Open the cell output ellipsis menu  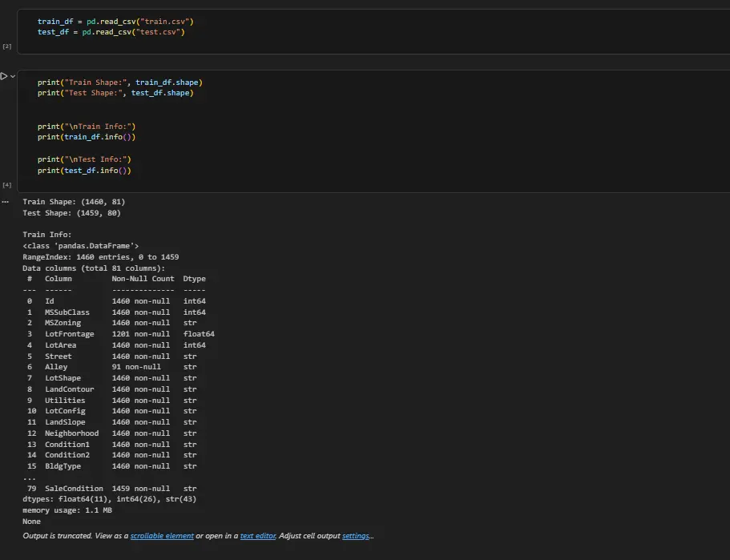(x=5, y=202)
